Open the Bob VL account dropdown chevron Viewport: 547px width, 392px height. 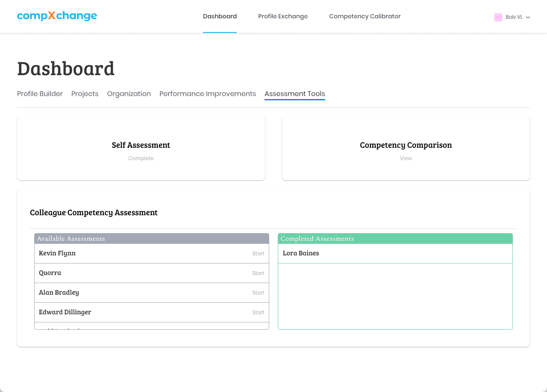(528, 17)
